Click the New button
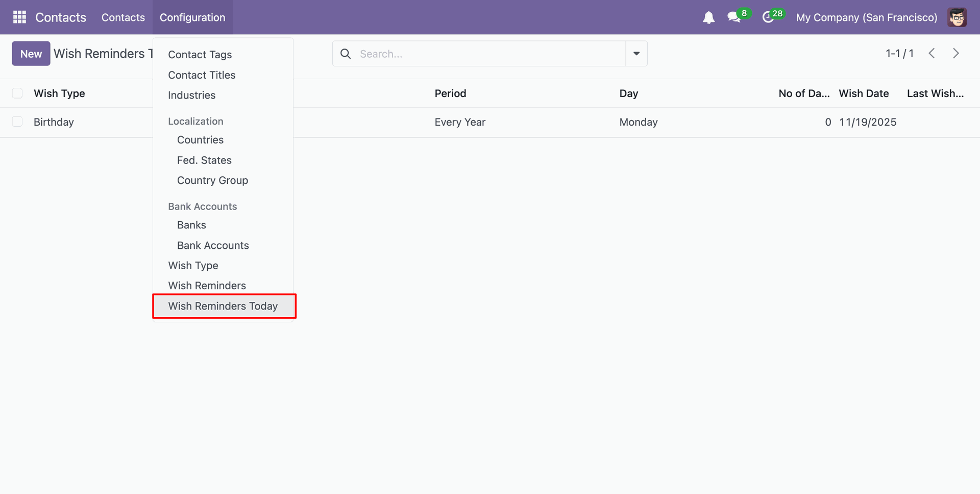980x494 pixels. 31,54
